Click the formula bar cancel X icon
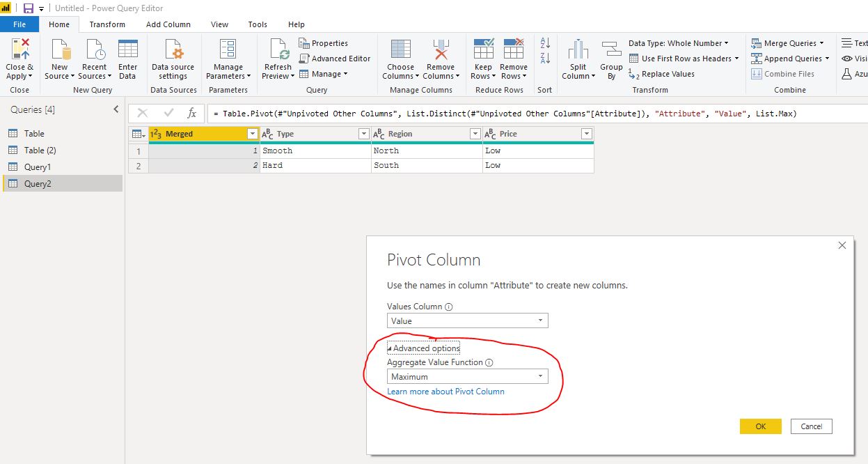 click(143, 113)
